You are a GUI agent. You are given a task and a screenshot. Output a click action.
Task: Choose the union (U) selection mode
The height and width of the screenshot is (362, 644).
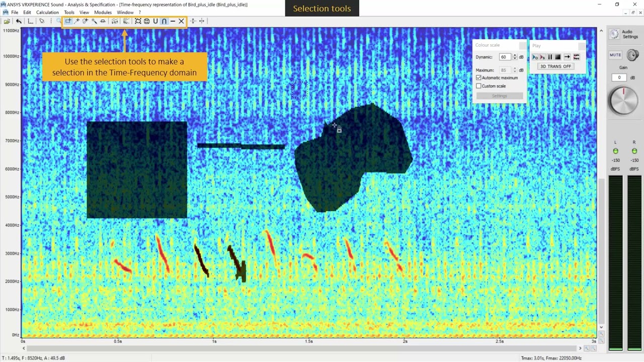(x=155, y=21)
